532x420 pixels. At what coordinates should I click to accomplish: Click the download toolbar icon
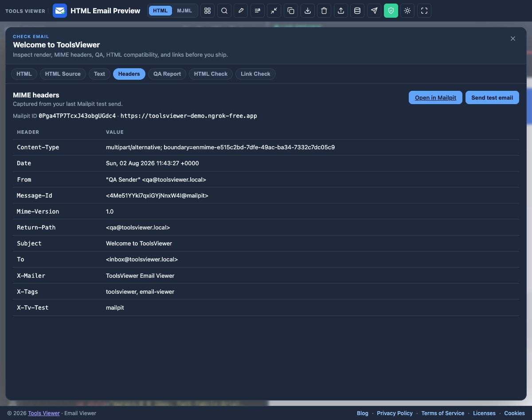tap(308, 11)
